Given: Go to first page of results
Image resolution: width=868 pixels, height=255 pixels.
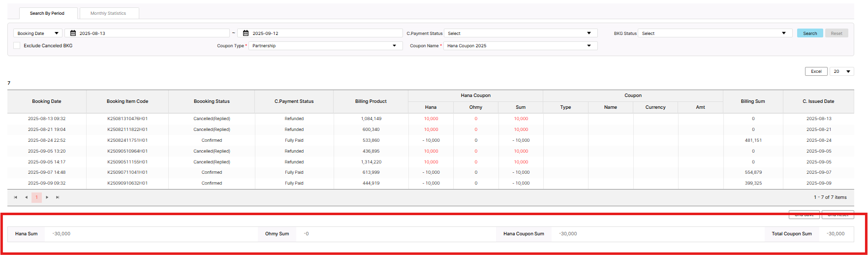Looking at the screenshot, I should click(16, 197).
